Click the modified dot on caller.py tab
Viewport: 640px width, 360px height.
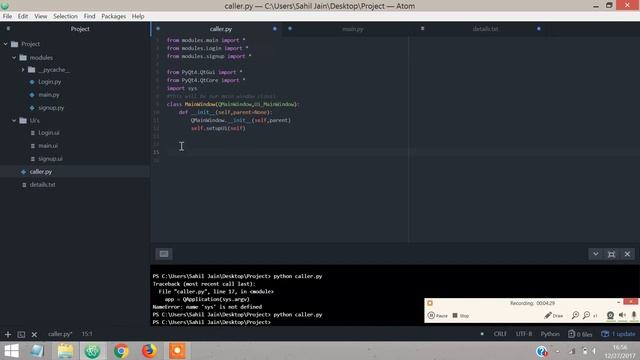(x=275, y=29)
